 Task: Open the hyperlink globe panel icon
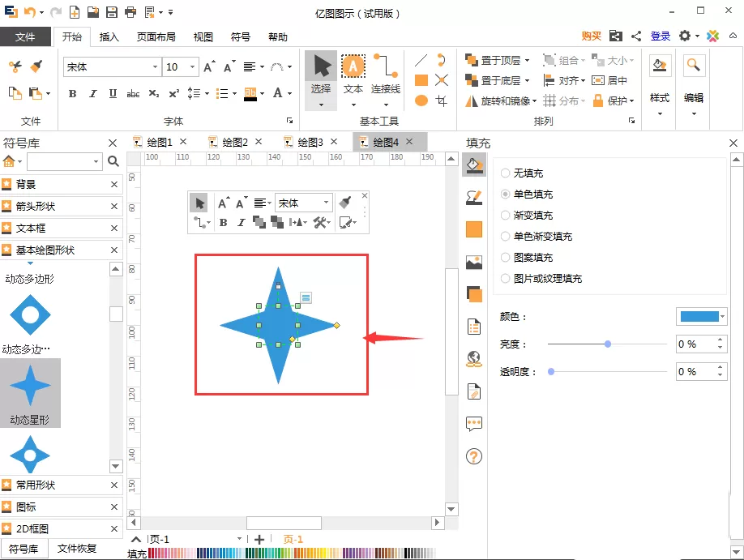(x=474, y=359)
